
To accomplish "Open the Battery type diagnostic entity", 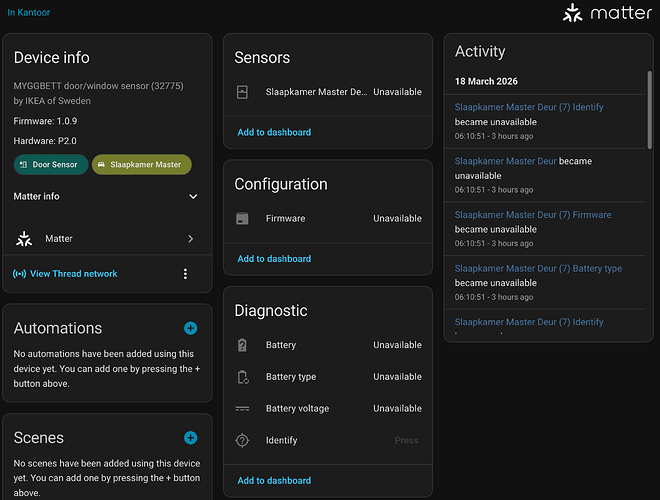I will 328,377.
